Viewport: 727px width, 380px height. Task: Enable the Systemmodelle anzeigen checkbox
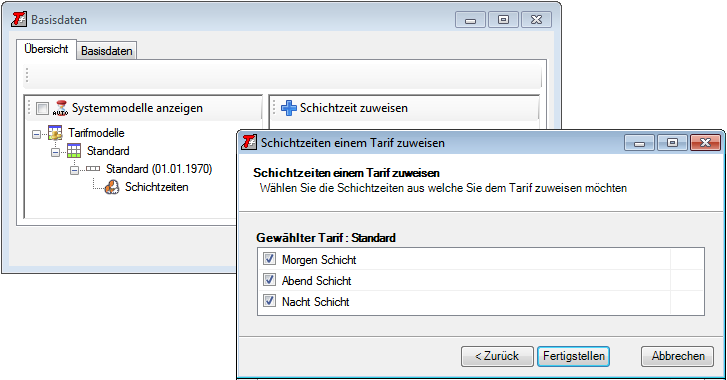tap(42, 108)
